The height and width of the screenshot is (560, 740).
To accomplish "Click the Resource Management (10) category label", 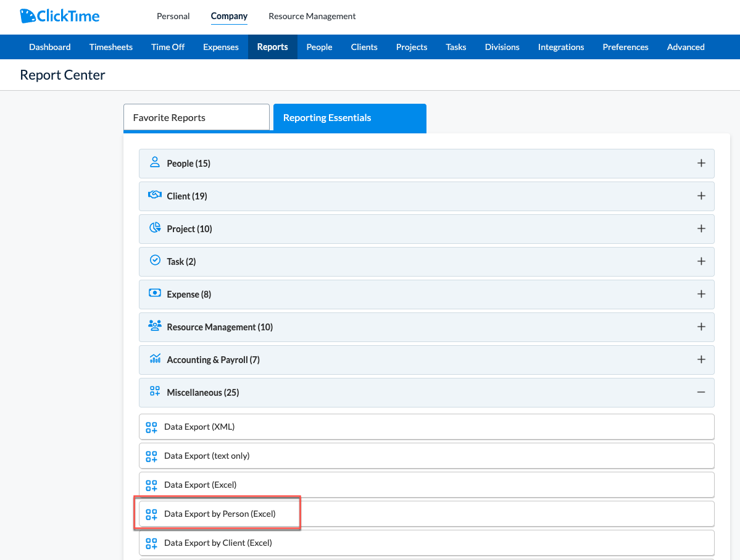I will pyautogui.click(x=220, y=327).
